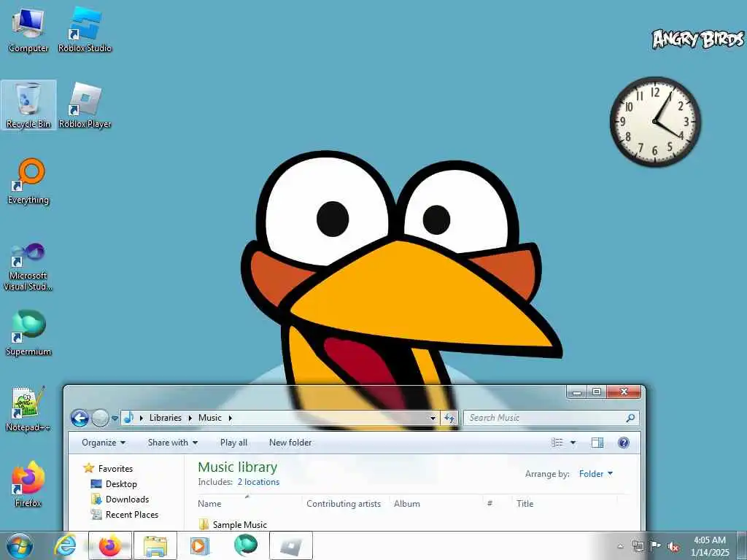This screenshot has width=747, height=560.
Task: Select Music in the address breadcrumb
Action: coord(210,418)
